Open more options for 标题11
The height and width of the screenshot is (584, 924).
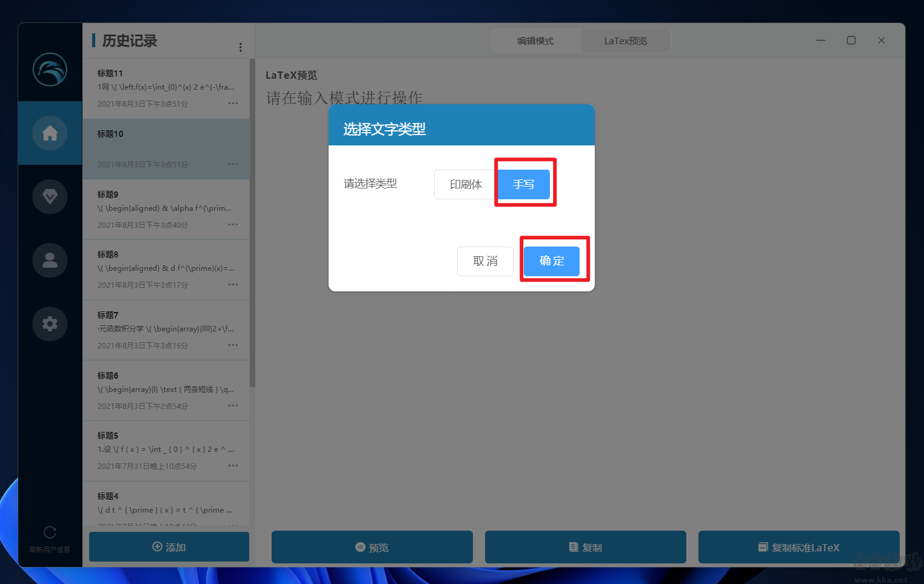point(233,104)
